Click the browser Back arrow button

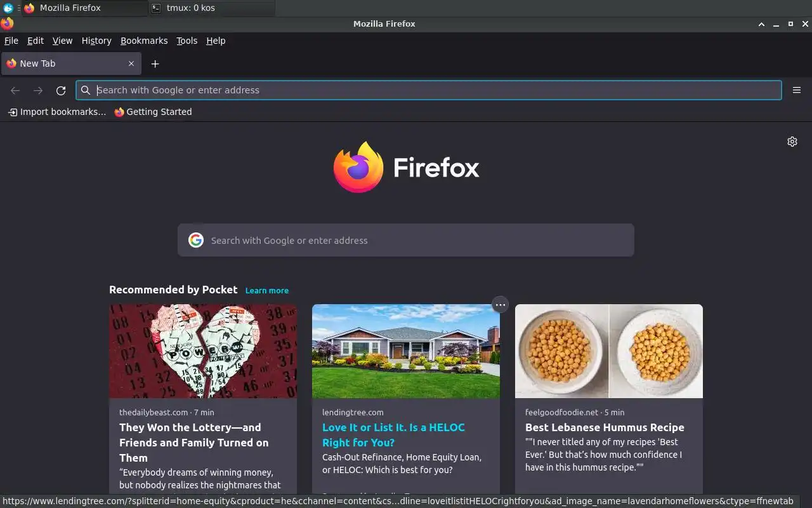tap(15, 90)
